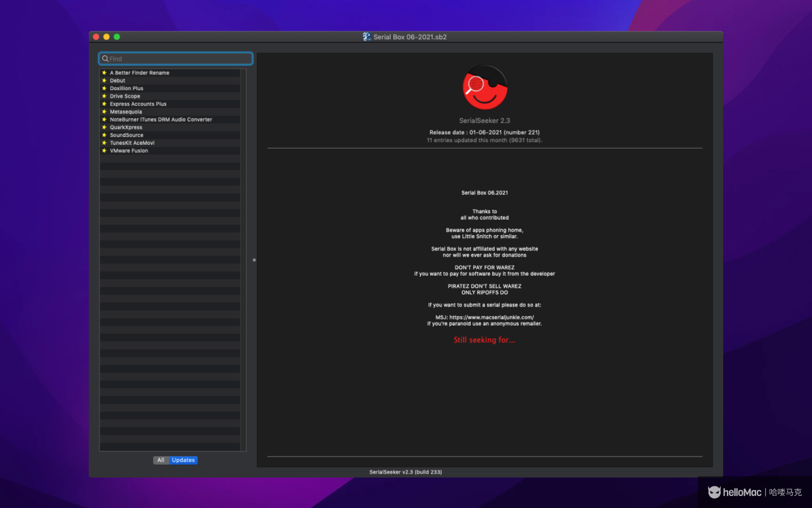Select NoteBurner iTunes DRM Audio Converter
The image size is (812, 508).
(169, 119)
